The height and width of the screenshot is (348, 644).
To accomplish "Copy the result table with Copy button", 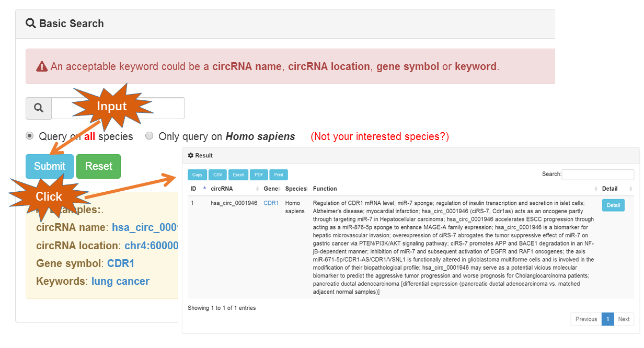I will pyautogui.click(x=197, y=175).
